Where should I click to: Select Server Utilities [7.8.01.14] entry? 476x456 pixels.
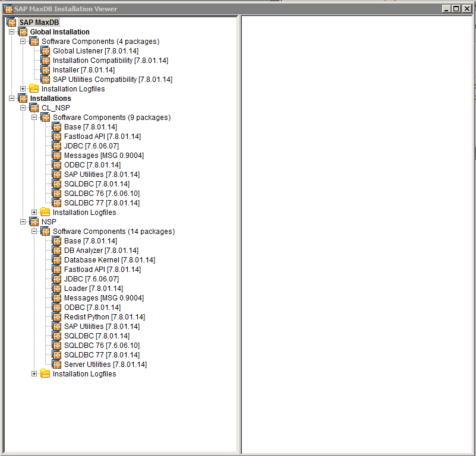coord(105,365)
